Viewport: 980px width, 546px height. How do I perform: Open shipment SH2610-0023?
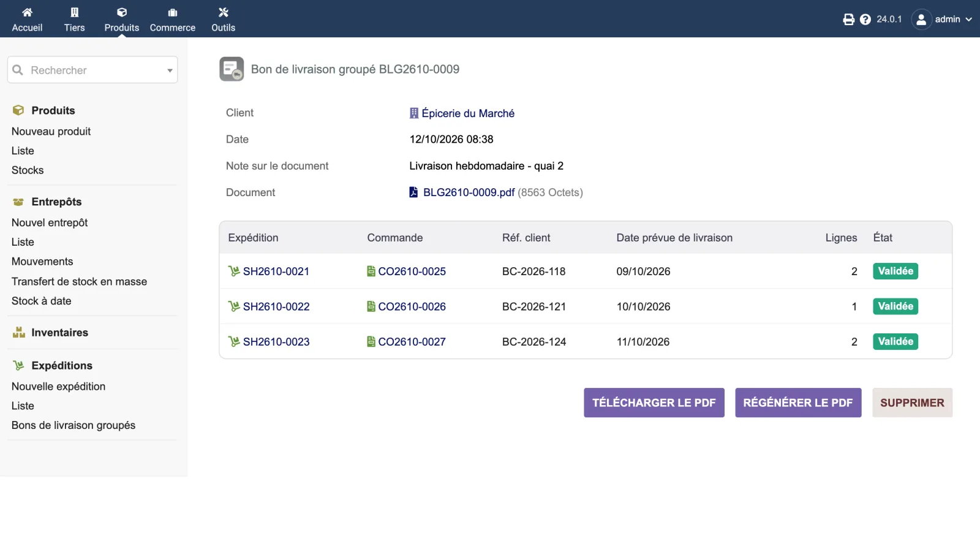pos(276,342)
